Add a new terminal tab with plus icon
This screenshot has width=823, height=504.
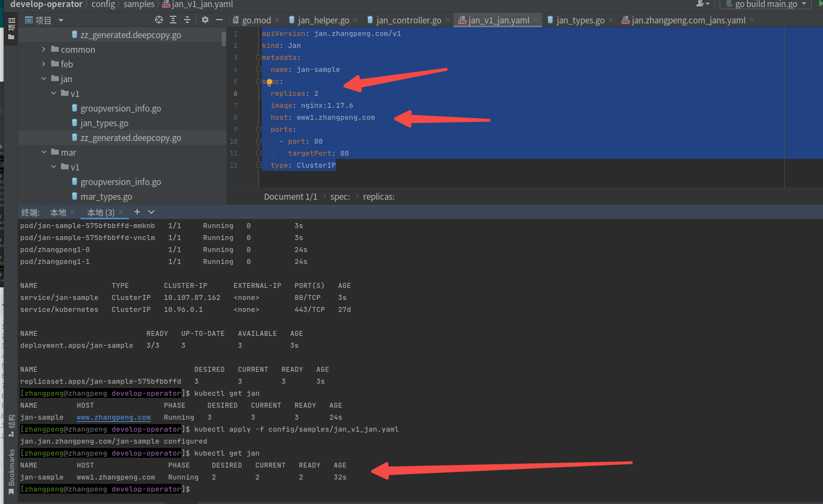(x=137, y=212)
